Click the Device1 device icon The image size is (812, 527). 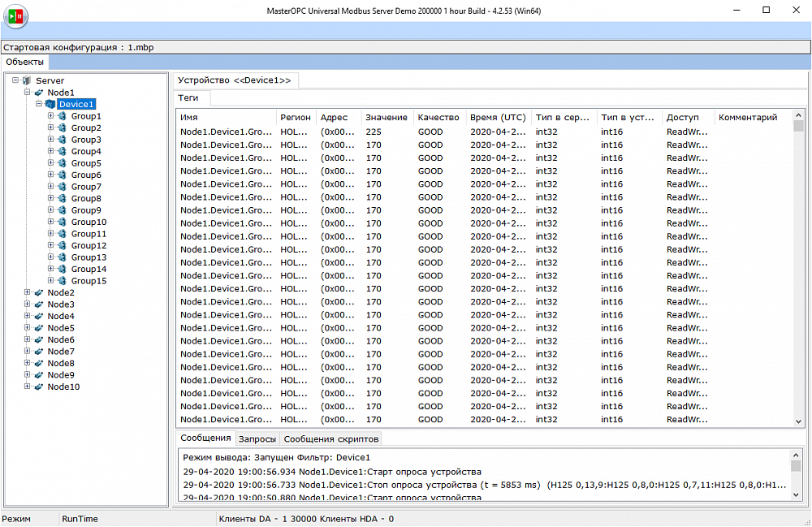click(x=50, y=104)
